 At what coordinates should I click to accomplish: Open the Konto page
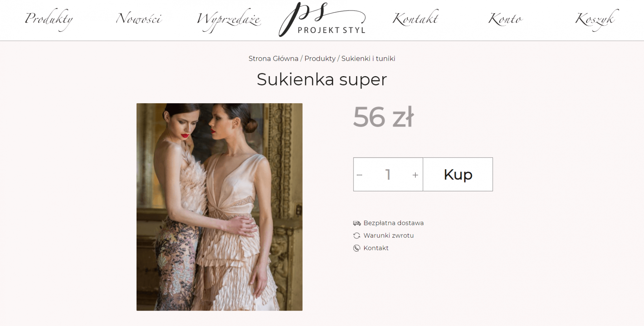tap(506, 18)
